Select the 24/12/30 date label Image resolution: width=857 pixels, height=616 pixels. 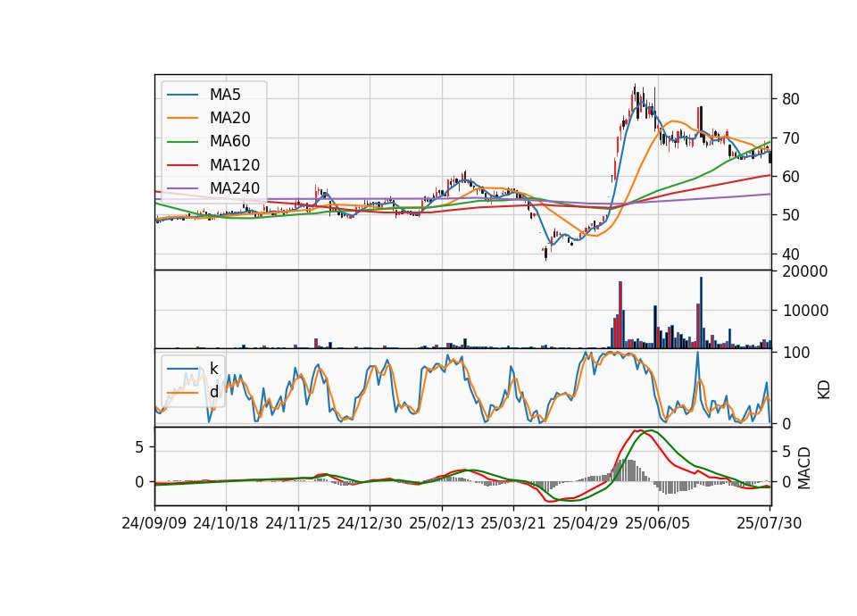click(370, 523)
